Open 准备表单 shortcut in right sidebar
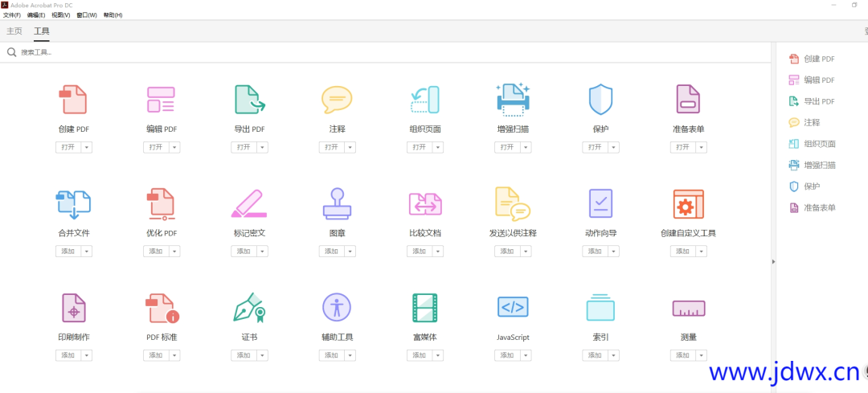868x393 pixels. pyautogui.click(x=812, y=207)
